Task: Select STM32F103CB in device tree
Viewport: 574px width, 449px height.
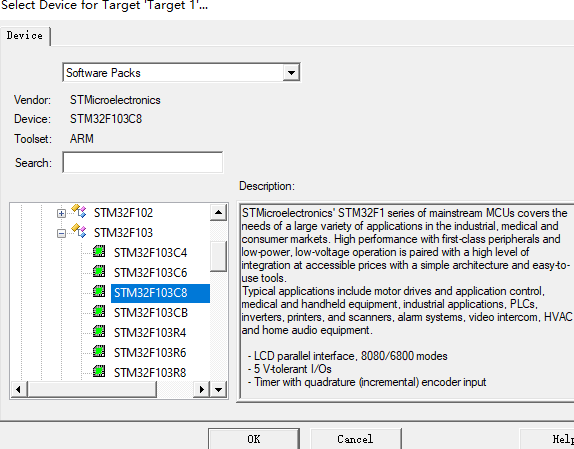Action: tap(151, 313)
